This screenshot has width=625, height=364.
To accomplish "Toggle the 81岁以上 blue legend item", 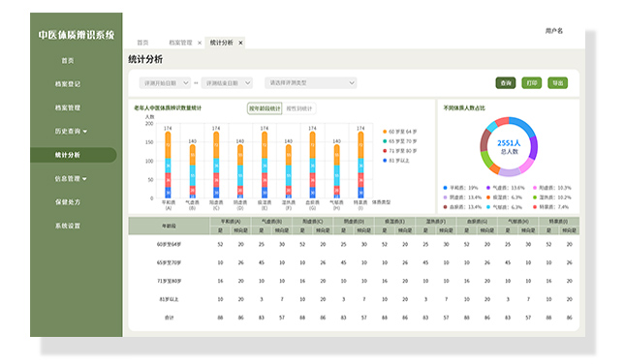I will point(396,161).
